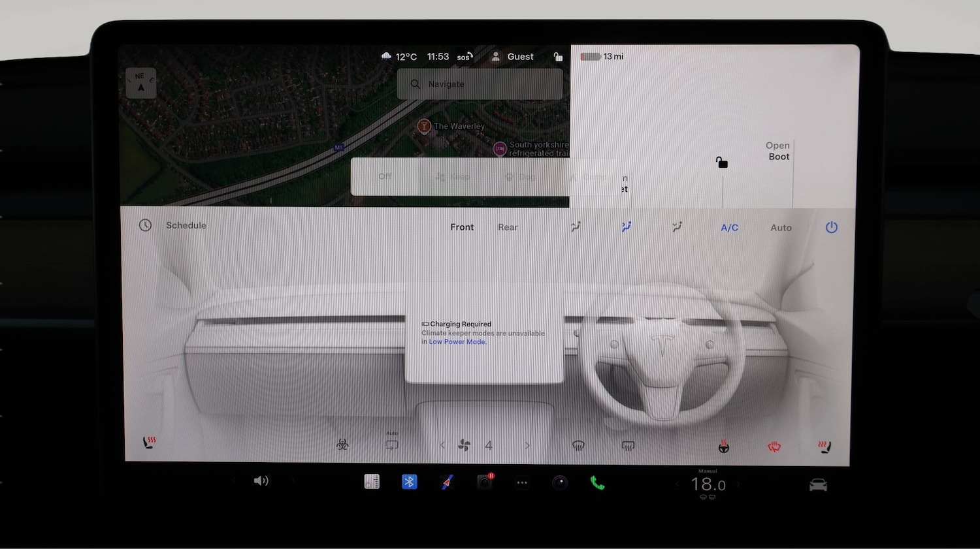Tap the Open Boot button

777,151
